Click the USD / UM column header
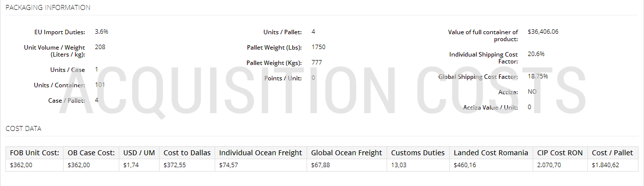Image resolution: width=644 pixels, height=186 pixels. (140, 153)
